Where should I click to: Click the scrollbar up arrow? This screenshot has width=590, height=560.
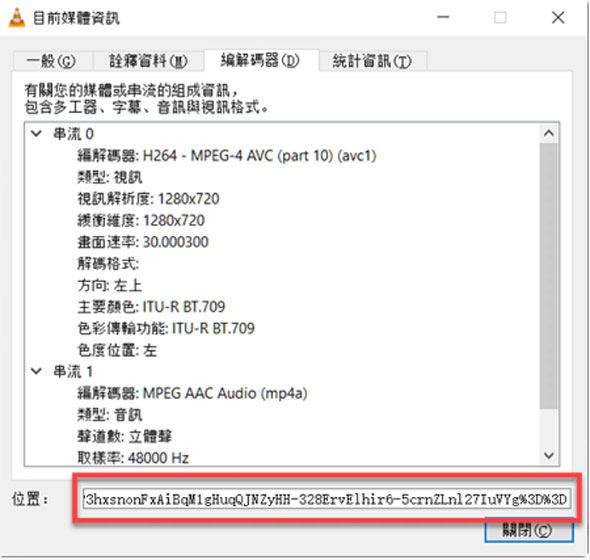tap(549, 133)
